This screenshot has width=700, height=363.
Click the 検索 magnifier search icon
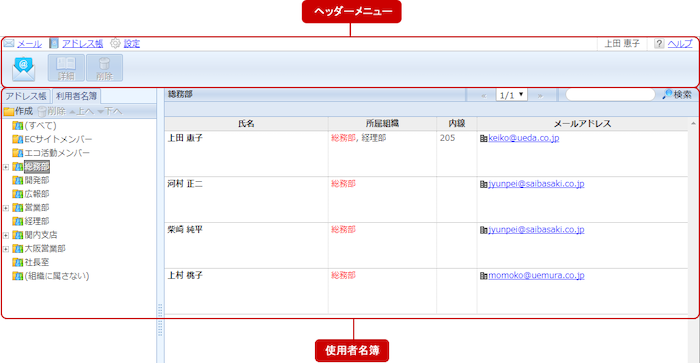(x=667, y=95)
